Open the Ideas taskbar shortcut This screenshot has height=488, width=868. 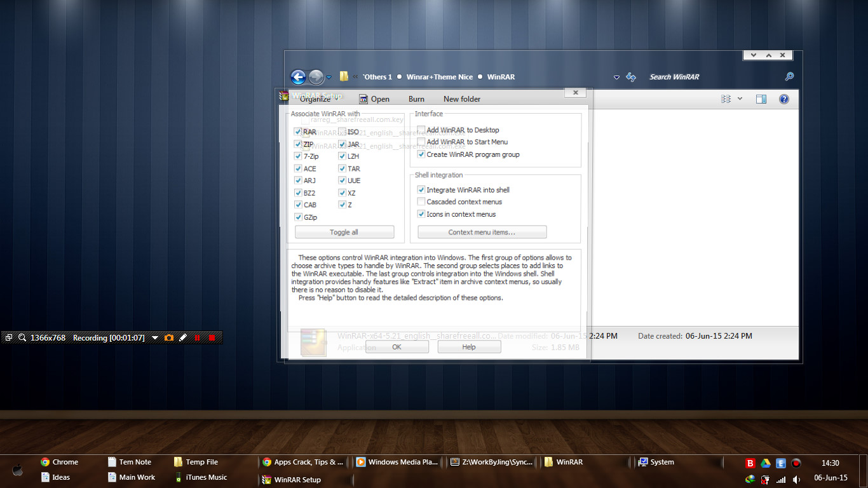pyautogui.click(x=55, y=477)
